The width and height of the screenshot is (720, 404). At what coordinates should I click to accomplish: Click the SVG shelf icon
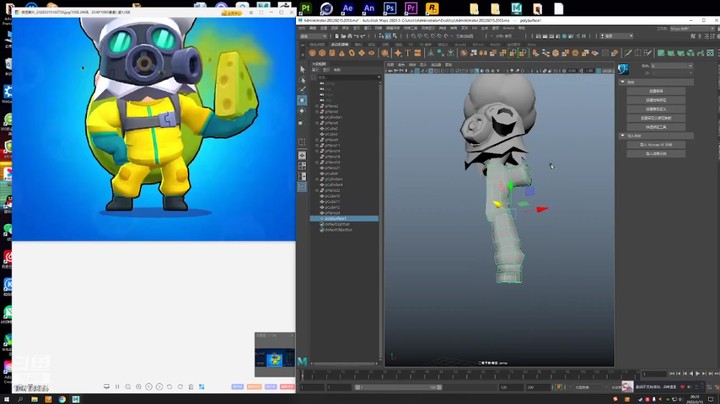point(417,53)
